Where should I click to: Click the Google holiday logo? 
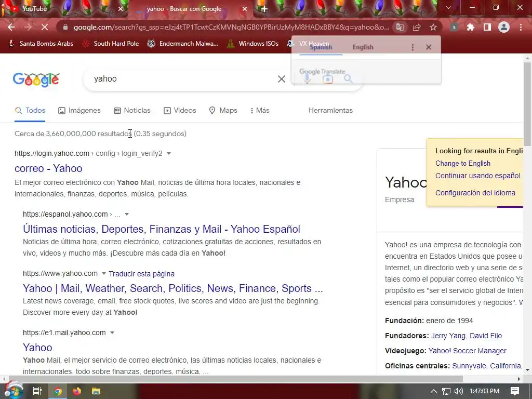(x=36, y=79)
